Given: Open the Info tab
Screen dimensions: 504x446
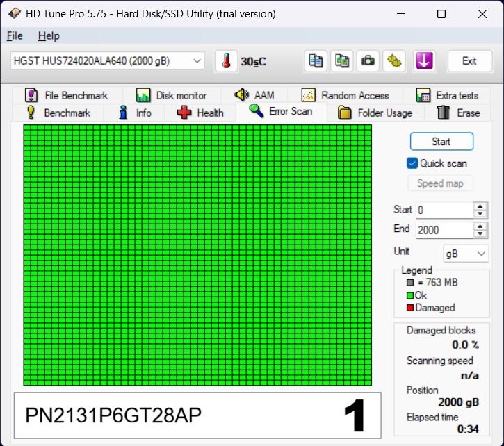Looking at the screenshot, I should (134, 113).
